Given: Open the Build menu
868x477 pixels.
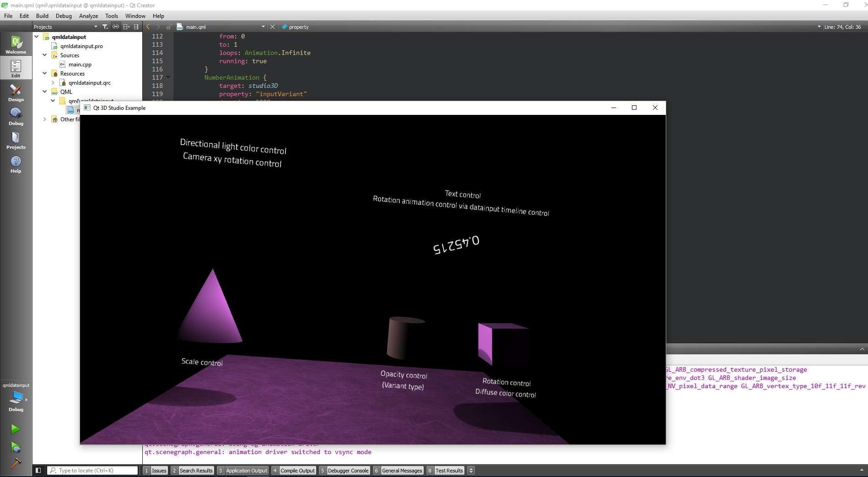Looking at the screenshot, I should coord(42,16).
